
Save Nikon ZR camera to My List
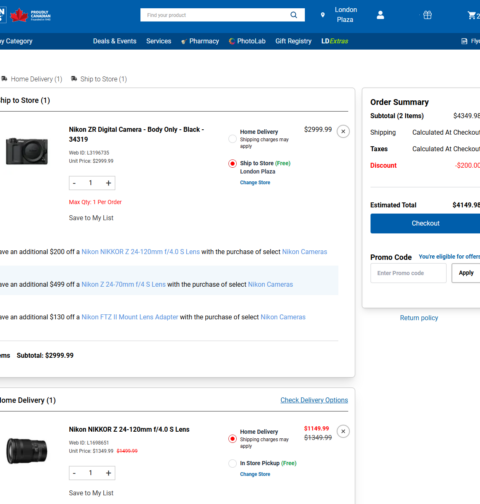click(91, 218)
